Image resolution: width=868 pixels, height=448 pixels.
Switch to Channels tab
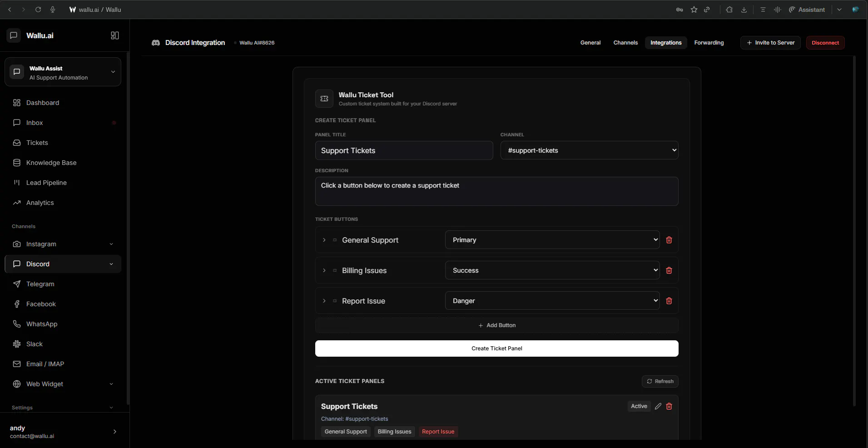pos(625,43)
